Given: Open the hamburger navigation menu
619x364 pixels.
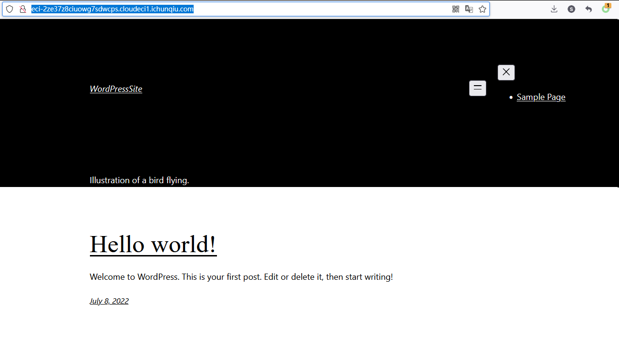Looking at the screenshot, I should click(x=478, y=88).
